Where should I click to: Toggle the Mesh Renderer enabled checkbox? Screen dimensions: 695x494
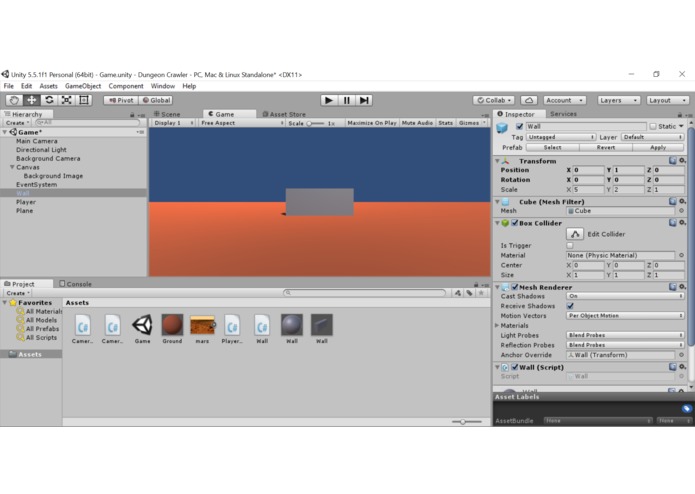[515, 287]
